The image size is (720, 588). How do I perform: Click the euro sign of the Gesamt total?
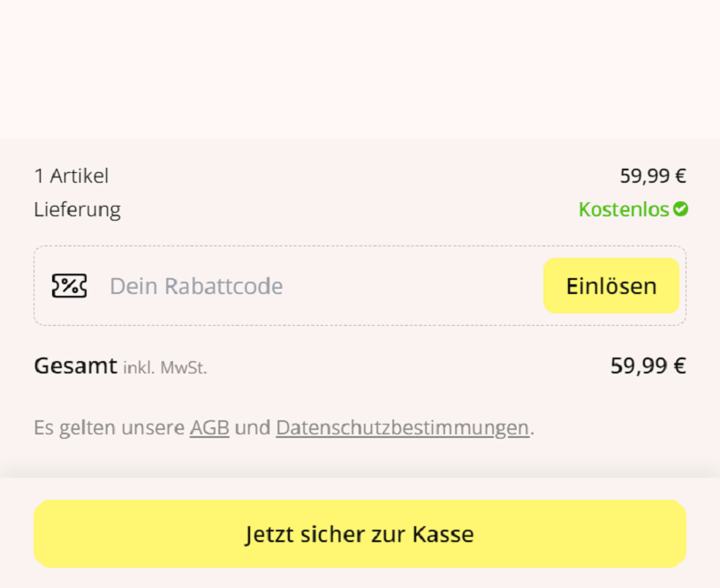[680, 366]
